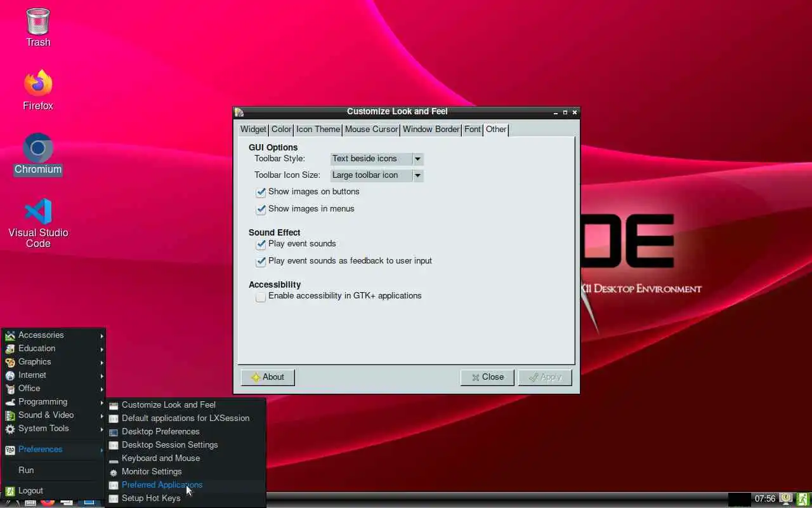The height and width of the screenshot is (508, 812).
Task: Click the Customize Look and Feel submenu icon
Action: (x=114, y=405)
